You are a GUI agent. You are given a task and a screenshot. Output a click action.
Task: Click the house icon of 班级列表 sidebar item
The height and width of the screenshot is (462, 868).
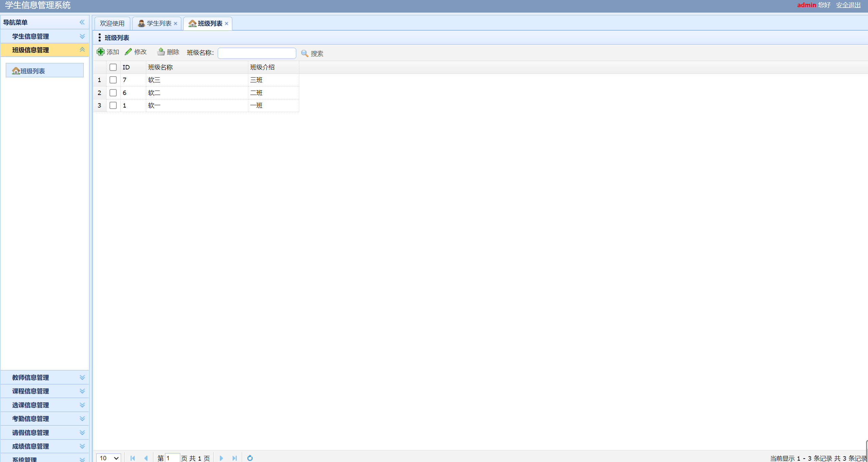(16, 71)
